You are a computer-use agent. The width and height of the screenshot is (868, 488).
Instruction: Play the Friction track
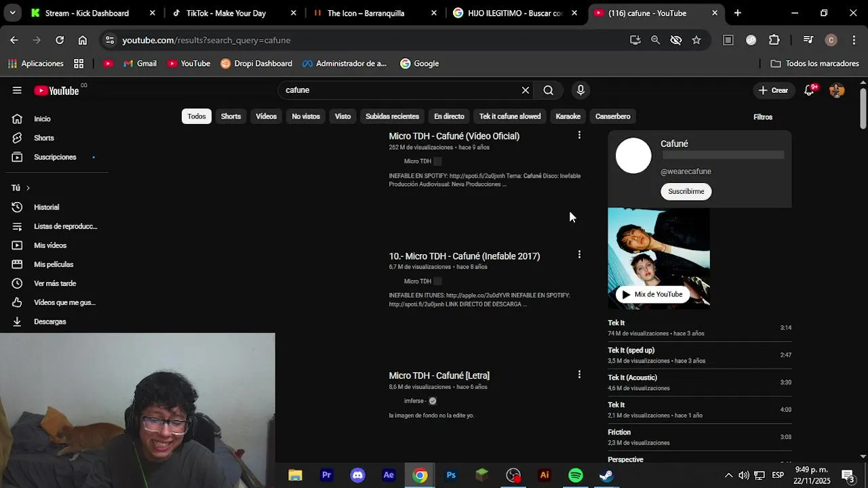(700, 437)
